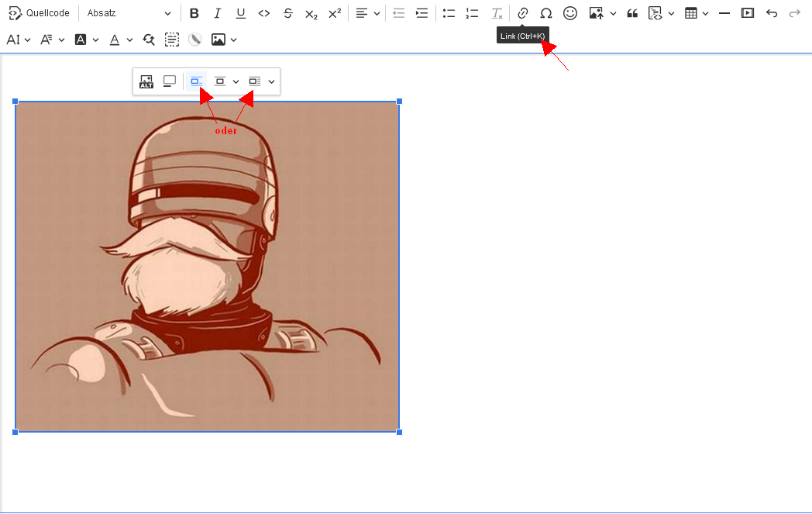Click the insert image icon in second row
Screen dimensions: 812x514
tap(218, 40)
